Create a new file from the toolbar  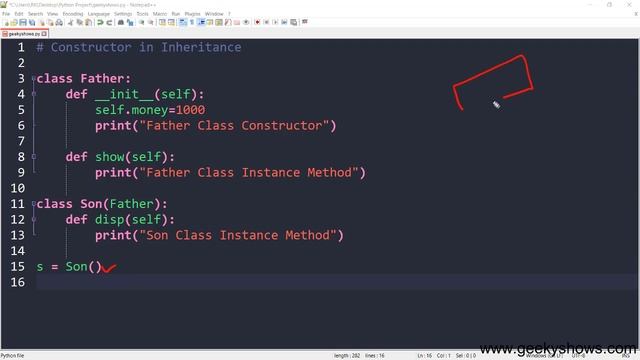7,22
